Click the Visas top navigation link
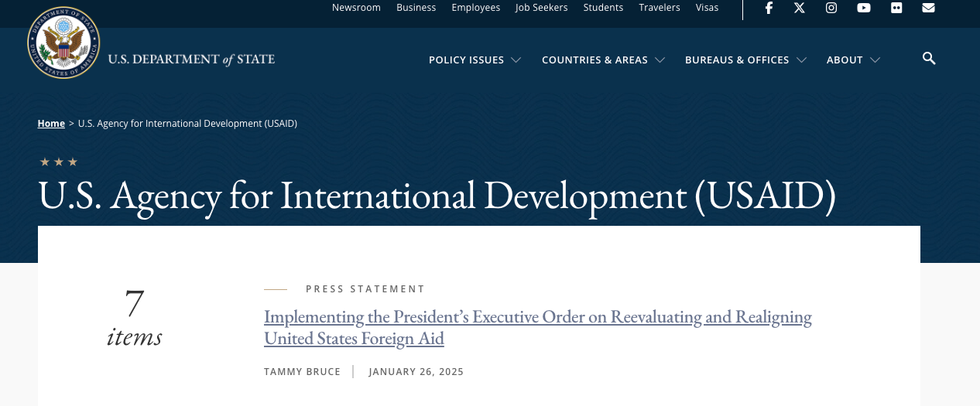The height and width of the screenshot is (406, 980). tap(707, 8)
